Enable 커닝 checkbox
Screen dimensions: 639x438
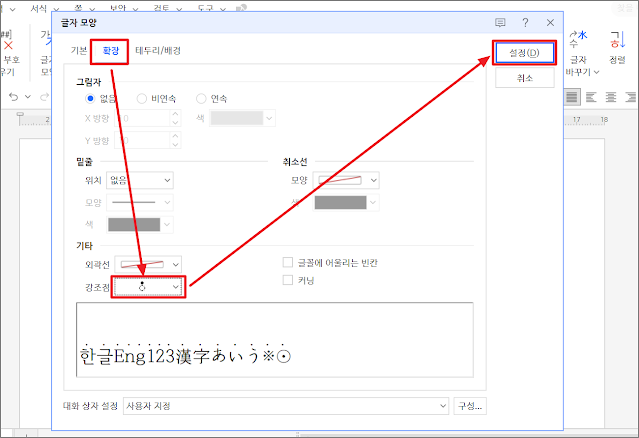(x=288, y=280)
